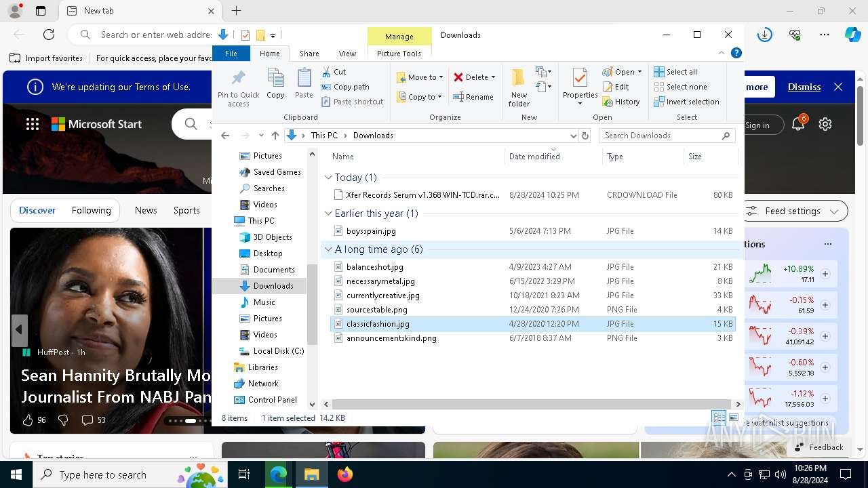Open Recent locations dropdown arrow
Screen dimensions: 868x488
pos(261,136)
